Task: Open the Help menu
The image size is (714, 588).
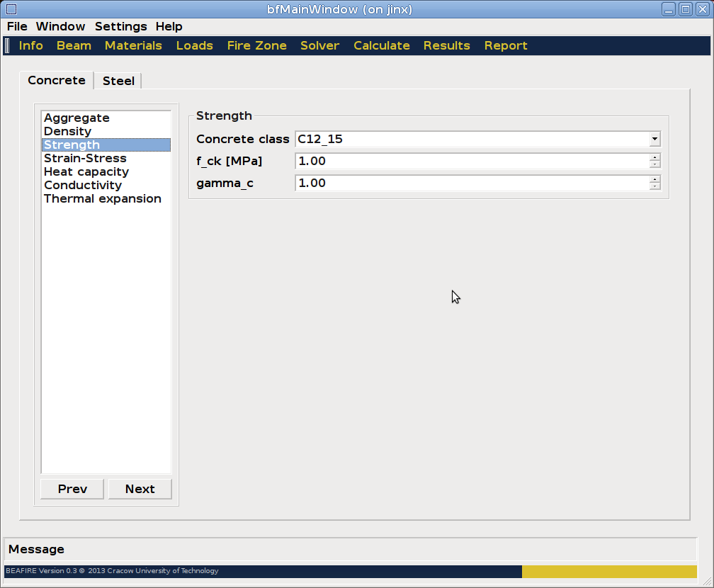Action: 169,27
